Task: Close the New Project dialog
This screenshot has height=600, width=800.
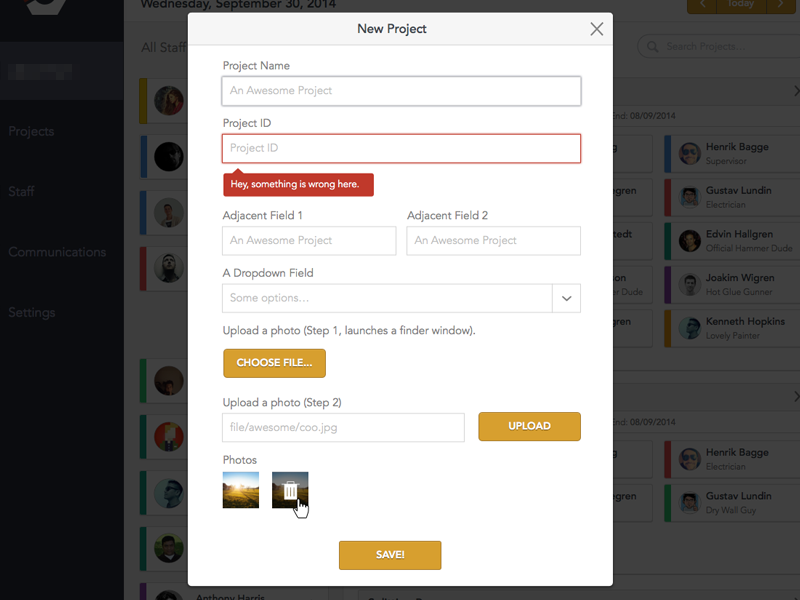Action: point(597,29)
